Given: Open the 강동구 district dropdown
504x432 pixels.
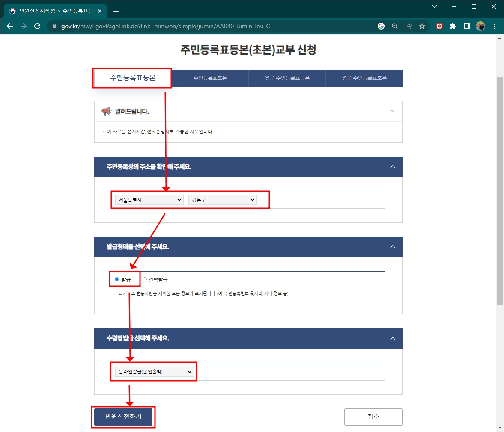Looking at the screenshot, I should tap(222, 199).
